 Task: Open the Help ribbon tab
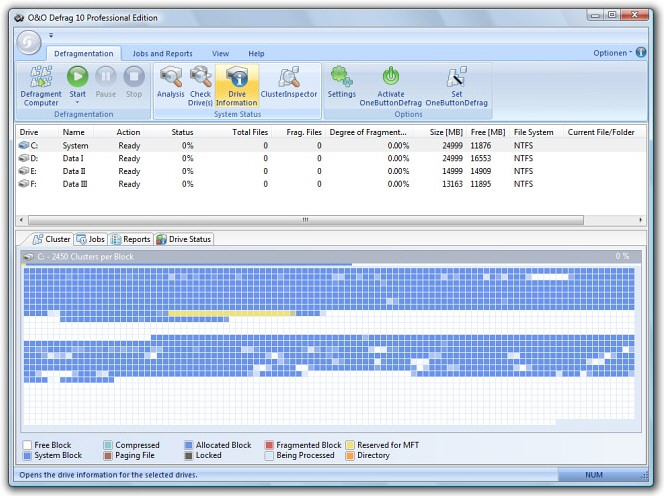coord(256,54)
